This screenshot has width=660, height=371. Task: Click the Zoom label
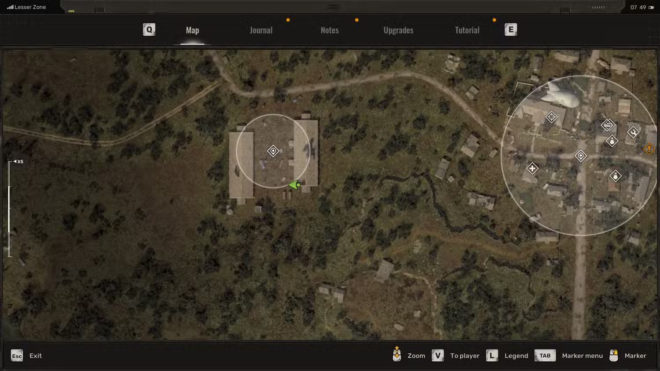coord(416,356)
